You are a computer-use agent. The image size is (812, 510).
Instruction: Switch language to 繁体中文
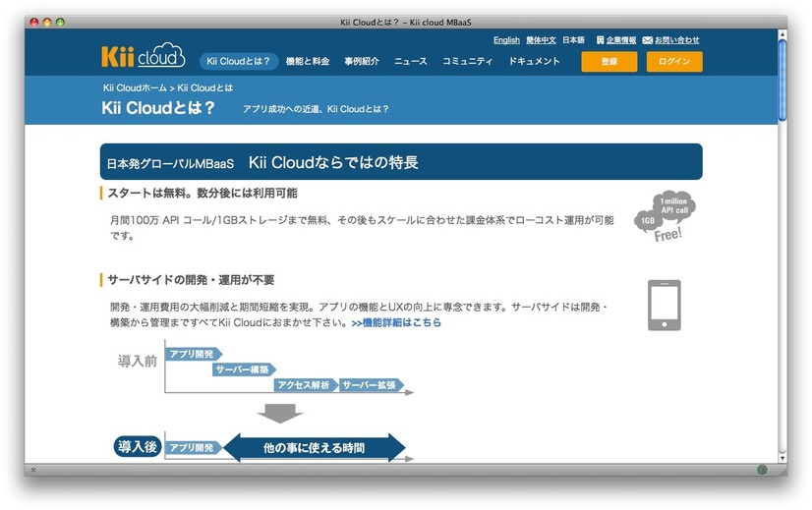tap(541, 40)
